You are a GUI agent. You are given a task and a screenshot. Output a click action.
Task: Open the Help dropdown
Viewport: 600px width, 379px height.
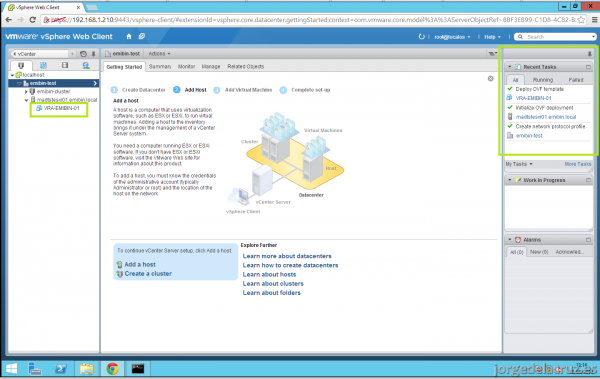(x=492, y=37)
